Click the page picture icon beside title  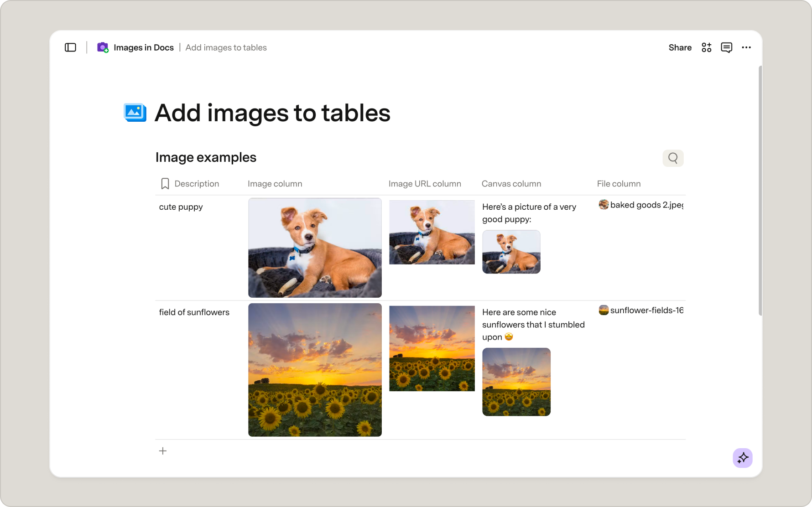click(x=135, y=113)
